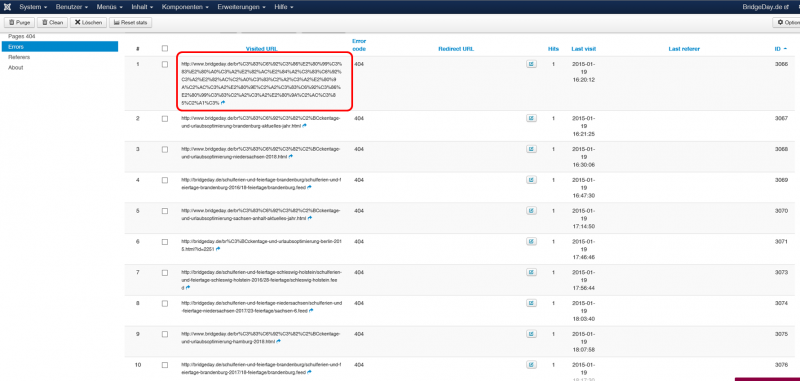
Task: Check the checkbox for row 9
Action: tap(164, 334)
